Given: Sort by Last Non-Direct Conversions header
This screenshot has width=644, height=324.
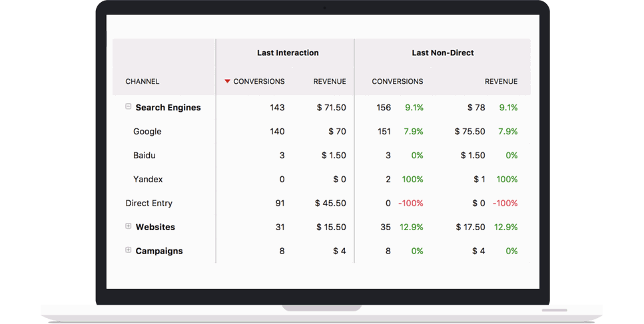Looking at the screenshot, I should pos(397,81).
